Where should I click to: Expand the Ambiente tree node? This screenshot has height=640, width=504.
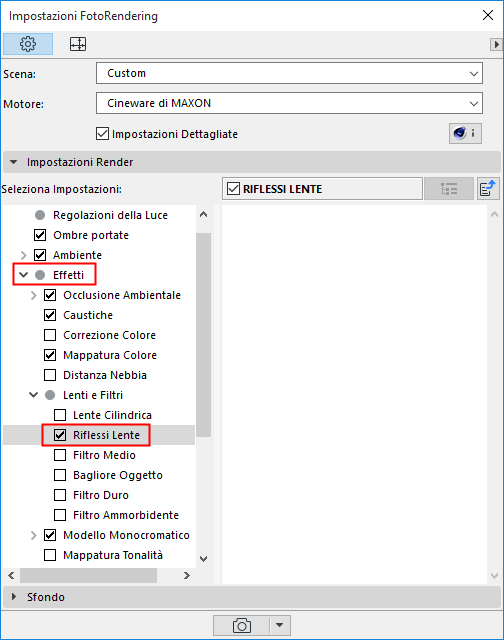click(24, 255)
